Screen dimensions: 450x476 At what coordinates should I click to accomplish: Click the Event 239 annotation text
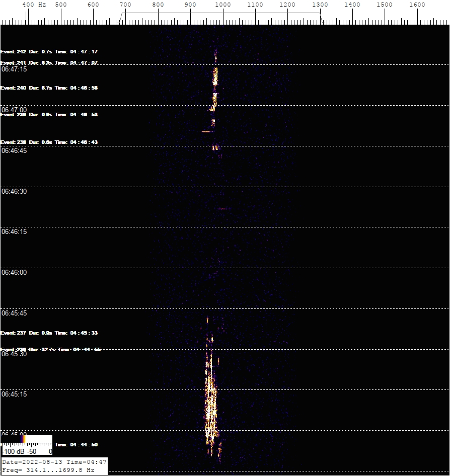pyautogui.click(x=49, y=114)
